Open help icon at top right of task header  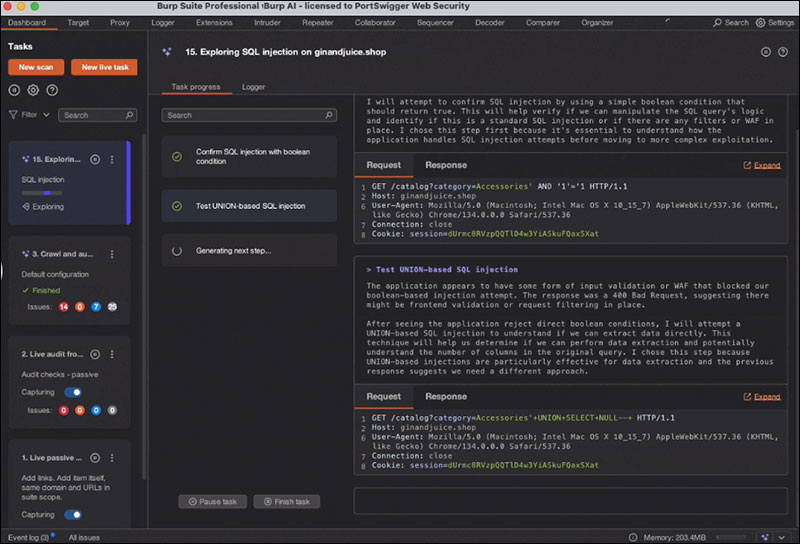tap(783, 52)
